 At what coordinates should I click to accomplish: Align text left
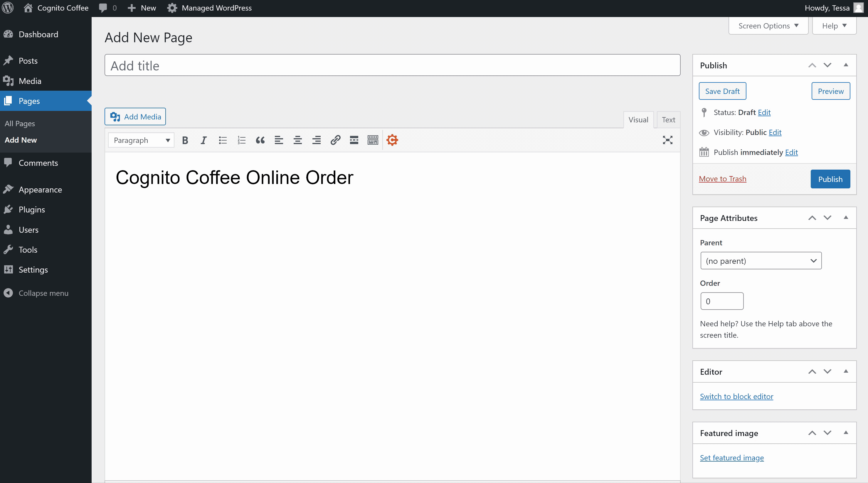[x=279, y=140]
